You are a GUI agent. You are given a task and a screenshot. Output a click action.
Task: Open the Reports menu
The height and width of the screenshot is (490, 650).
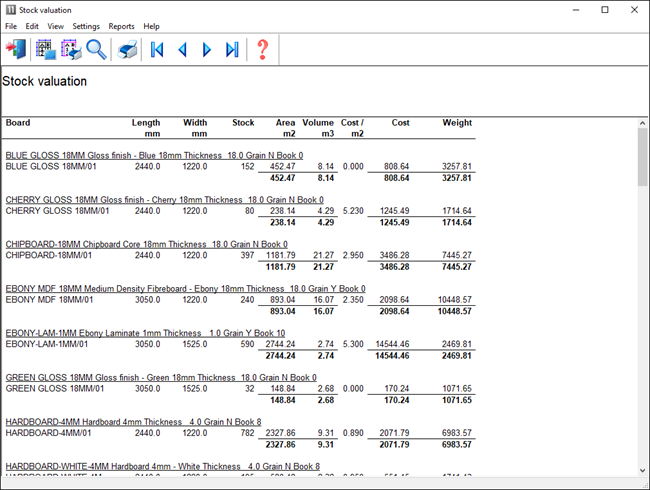(121, 26)
